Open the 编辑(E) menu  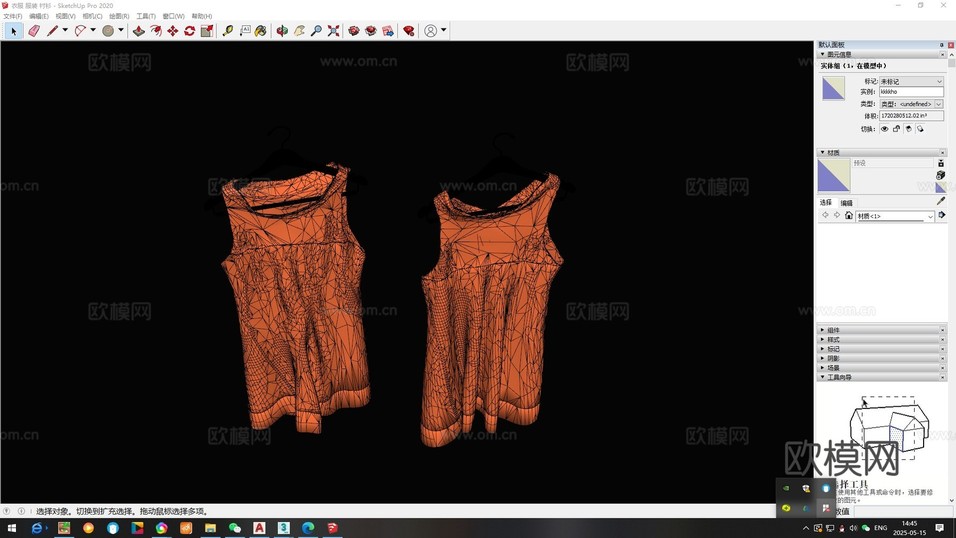[38, 16]
